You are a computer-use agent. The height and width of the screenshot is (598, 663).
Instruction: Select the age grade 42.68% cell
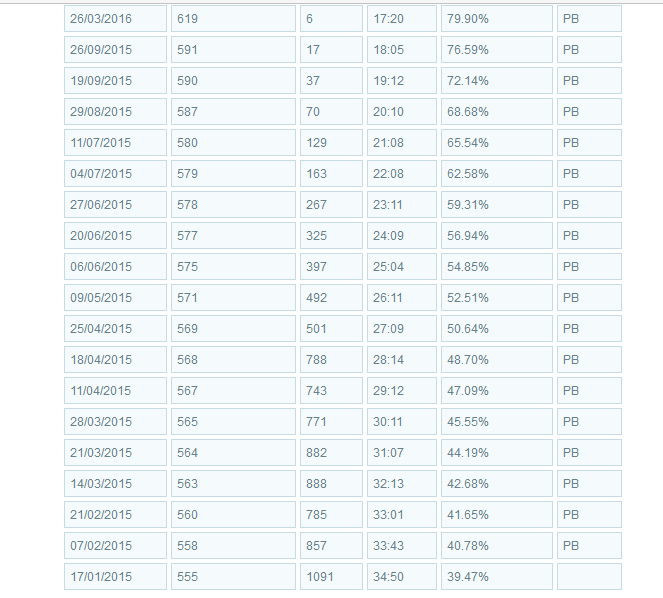(x=496, y=484)
